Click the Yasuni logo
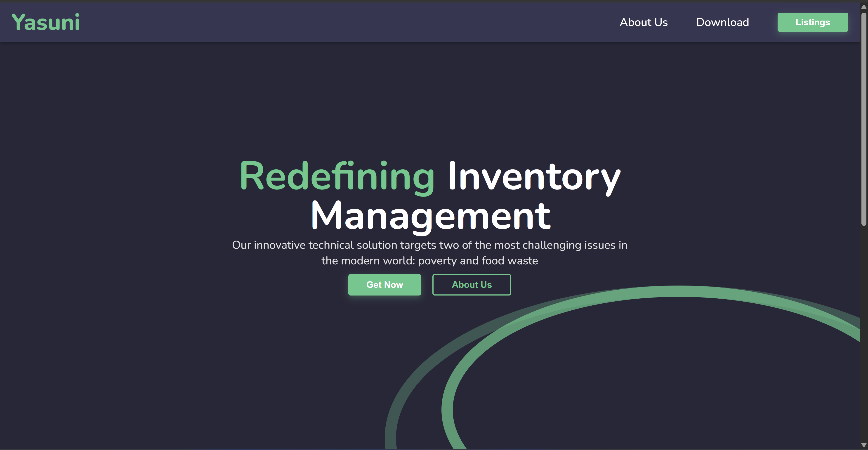The height and width of the screenshot is (450, 868). pos(46,22)
